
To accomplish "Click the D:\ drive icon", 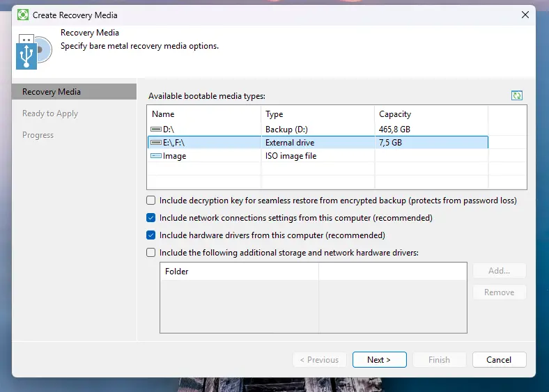I will pyautogui.click(x=156, y=130).
